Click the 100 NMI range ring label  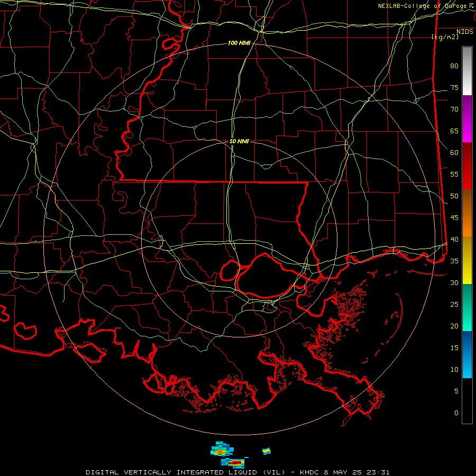239,43
